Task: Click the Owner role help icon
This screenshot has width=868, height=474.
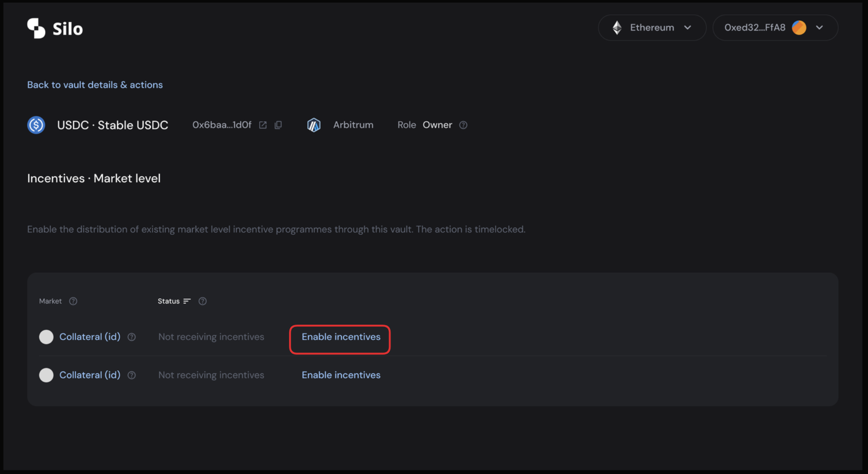Action: point(463,125)
